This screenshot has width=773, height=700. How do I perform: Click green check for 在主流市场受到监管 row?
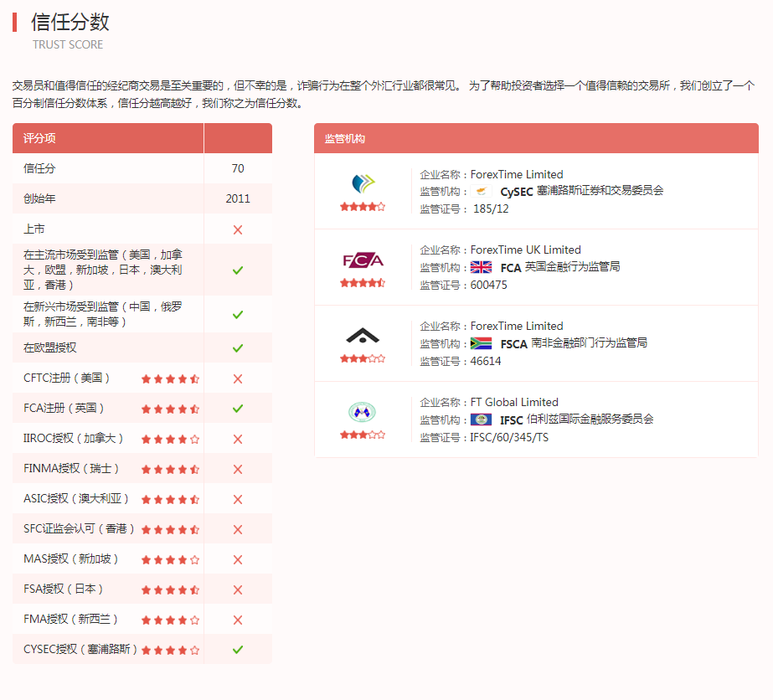pyautogui.click(x=238, y=270)
